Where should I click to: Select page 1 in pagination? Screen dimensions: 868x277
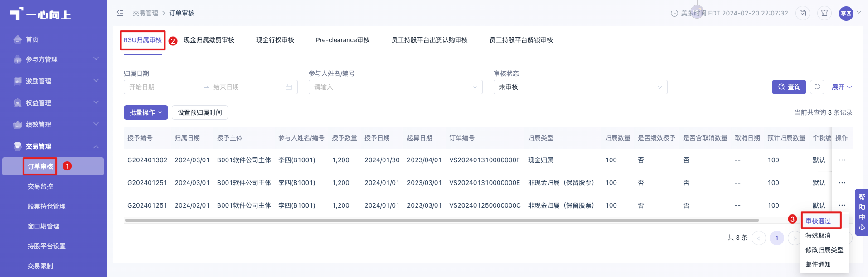pyautogui.click(x=777, y=238)
